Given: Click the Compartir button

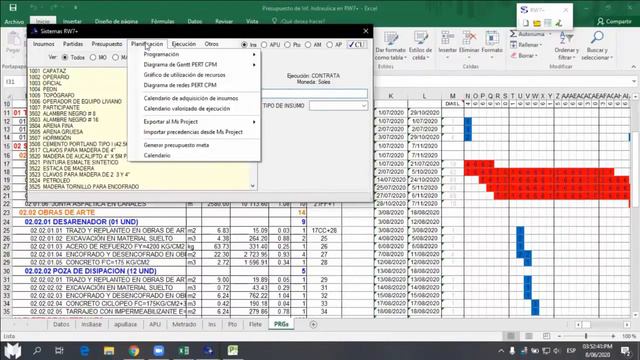Looking at the screenshot, I should coord(614,21).
